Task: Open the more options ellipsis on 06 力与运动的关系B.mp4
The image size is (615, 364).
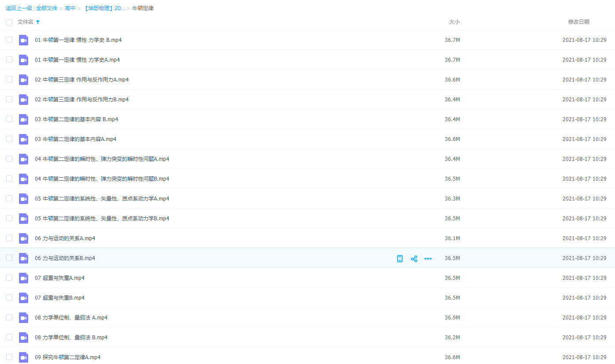Action: click(428, 259)
